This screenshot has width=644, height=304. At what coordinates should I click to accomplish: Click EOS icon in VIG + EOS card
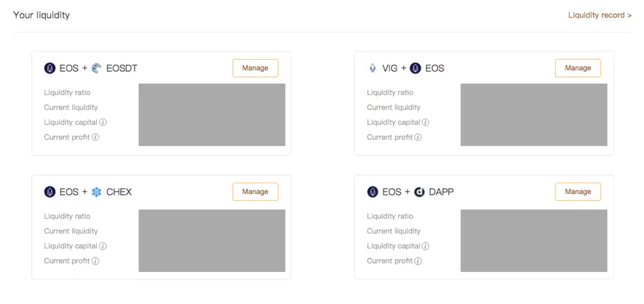pos(416,68)
